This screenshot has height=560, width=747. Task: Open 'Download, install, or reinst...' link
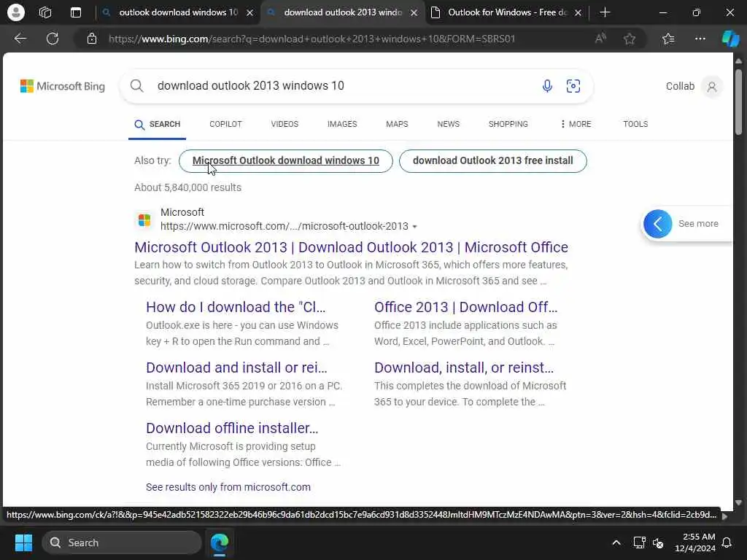point(464,367)
